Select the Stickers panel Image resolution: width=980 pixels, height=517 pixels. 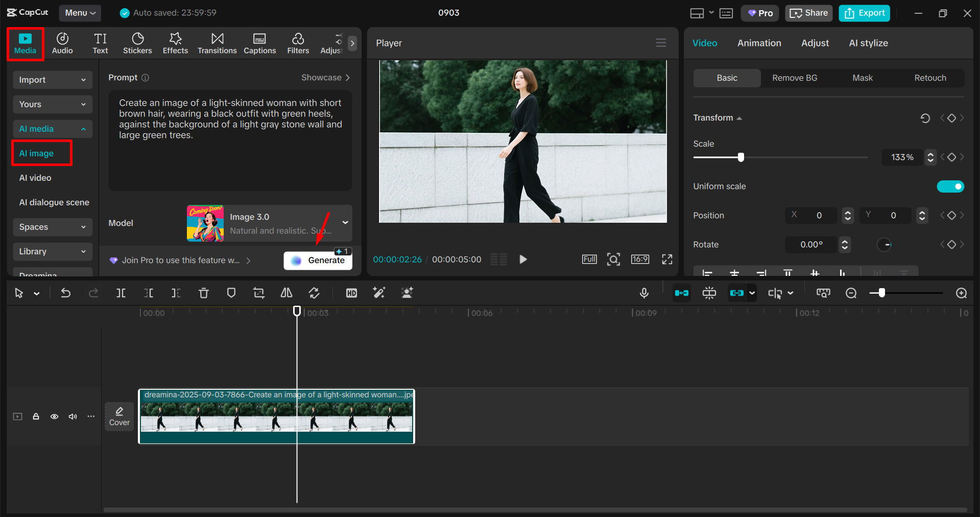[x=137, y=43]
